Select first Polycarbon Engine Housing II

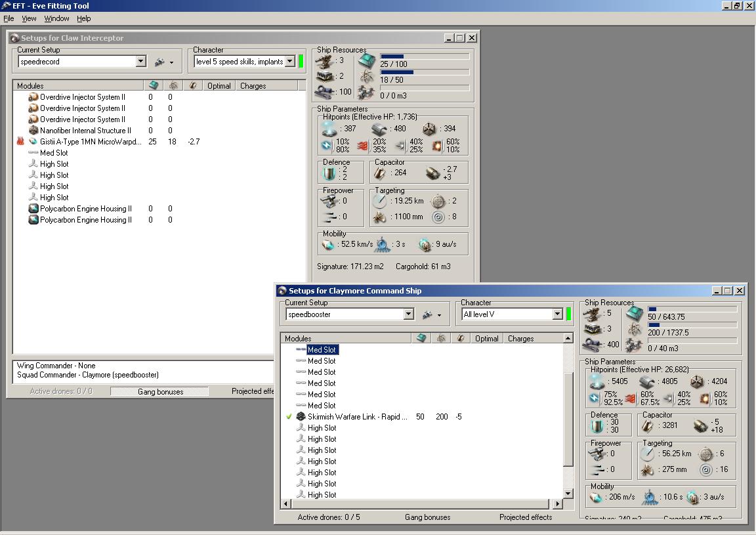pyautogui.click(x=85, y=208)
